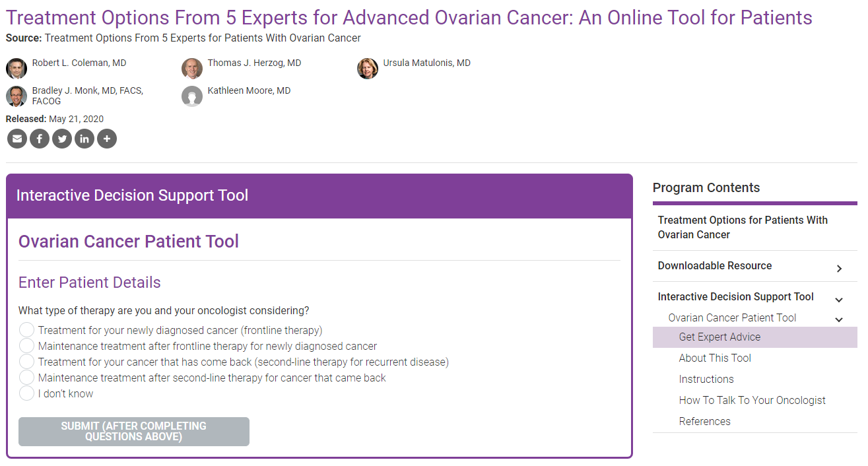Choose maintenance after frontline therapy option
The width and height of the screenshot is (868, 466).
(26, 346)
